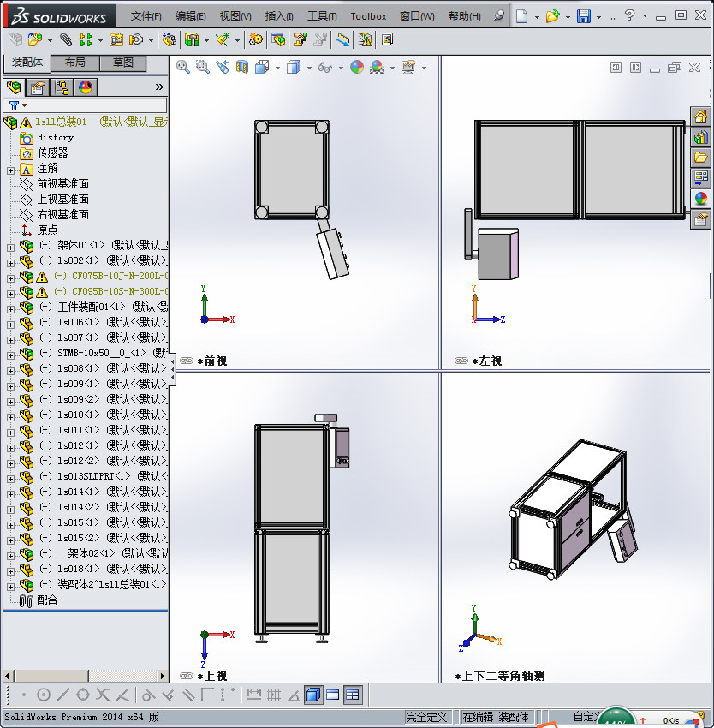The height and width of the screenshot is (728, 714).
Task: Open the Design Library task pane icon
Action: (x=700, y=137)
